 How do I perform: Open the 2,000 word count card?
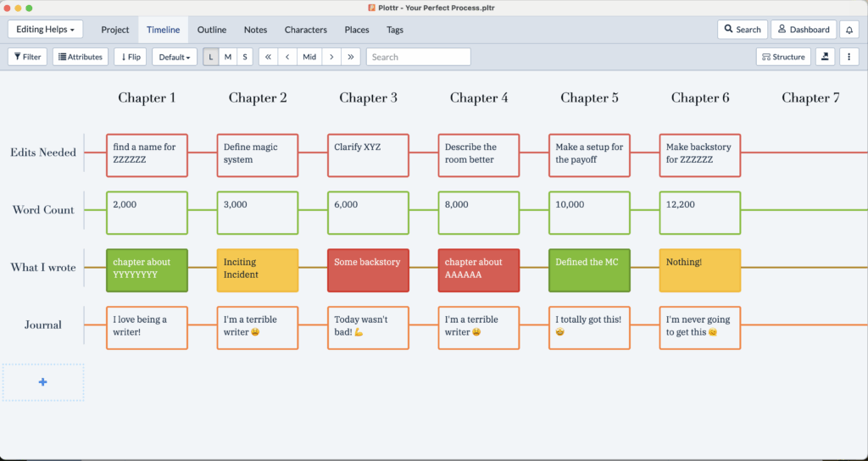pyautogui.click(x=147, y=213)
